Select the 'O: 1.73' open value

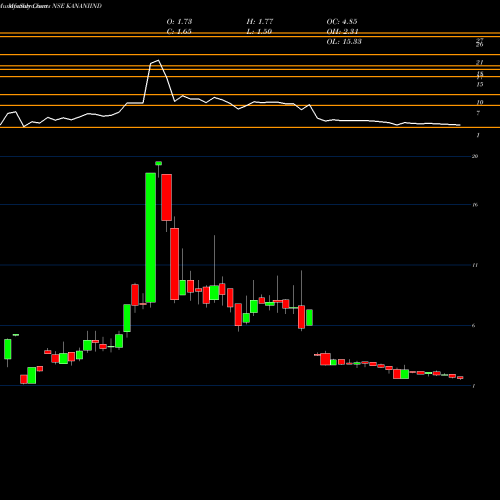tap(179, 22)
